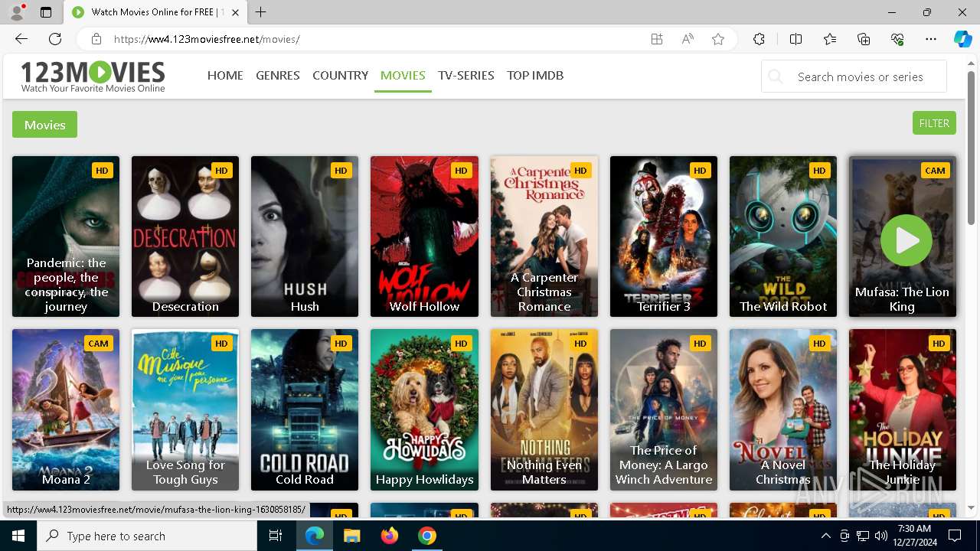Image resolution: width=980 pixels, height=551 pixels.
Task: Click the search magnifier icon on the site
Action: [x=776, y=77]
